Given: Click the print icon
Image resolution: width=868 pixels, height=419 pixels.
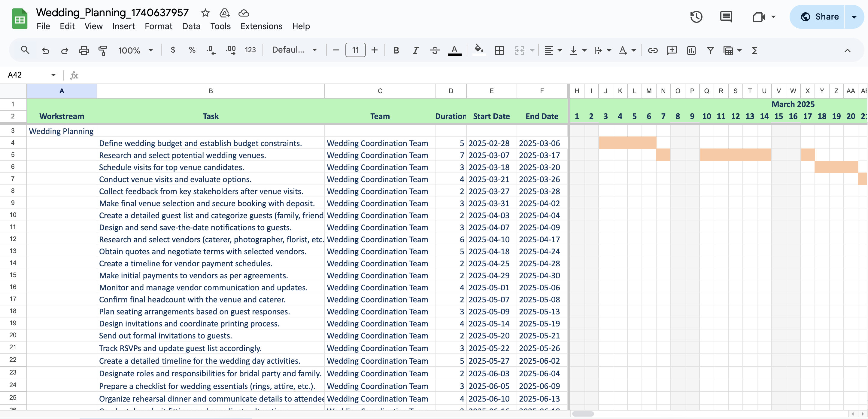Looking at the screenshot, I should pos(84,50).
